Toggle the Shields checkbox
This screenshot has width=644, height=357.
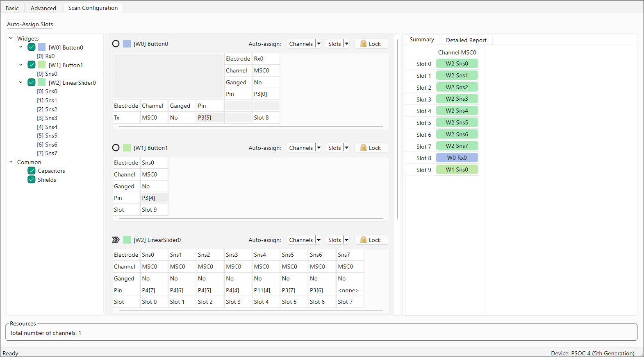click(32, 180)
